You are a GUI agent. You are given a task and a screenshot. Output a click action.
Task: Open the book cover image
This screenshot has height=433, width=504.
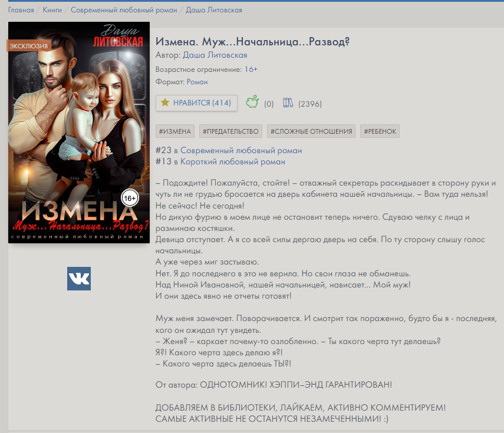[79, 133]
